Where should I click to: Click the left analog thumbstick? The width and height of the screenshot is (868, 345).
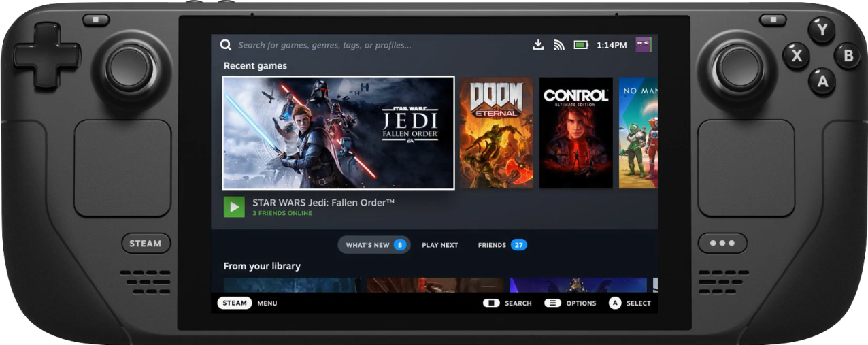[x=130, y=68]
